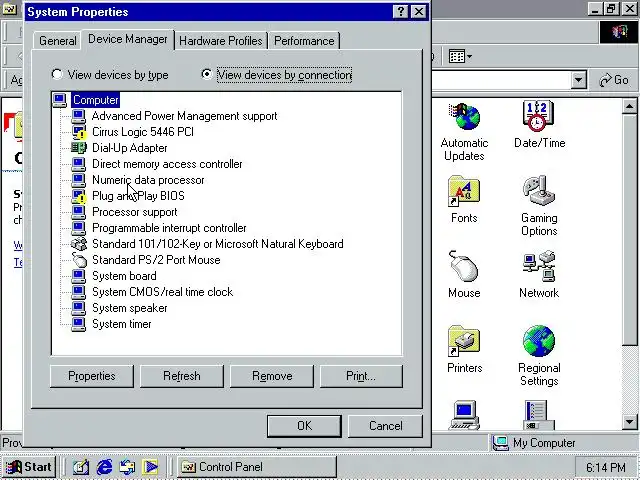Open Printers folder in Control Panel
The height and width of the screenshot is (480, 640).
point(464,349)
